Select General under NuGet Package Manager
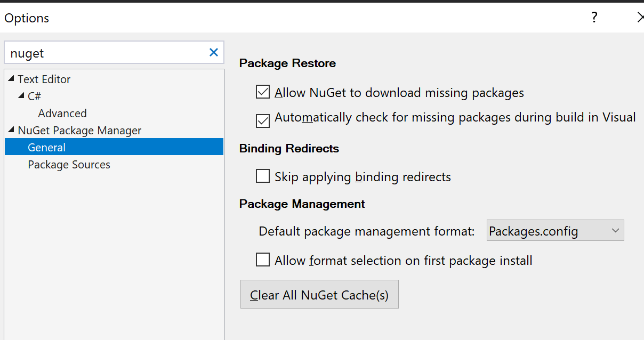The width and height of the screenshot is (644, 340). 47,148
